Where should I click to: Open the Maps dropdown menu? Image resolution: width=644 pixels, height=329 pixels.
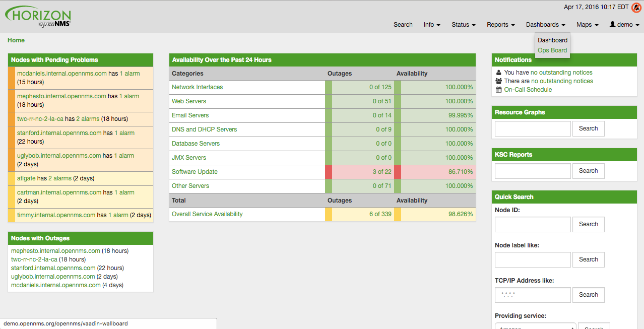[x=588, y=25]
